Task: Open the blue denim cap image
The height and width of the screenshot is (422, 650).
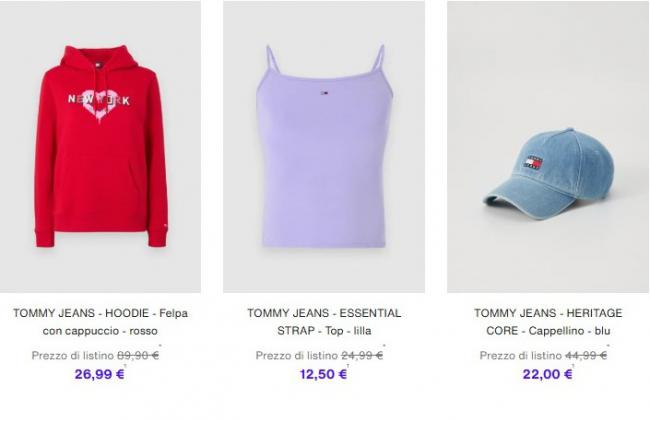Action: point(548,146)
